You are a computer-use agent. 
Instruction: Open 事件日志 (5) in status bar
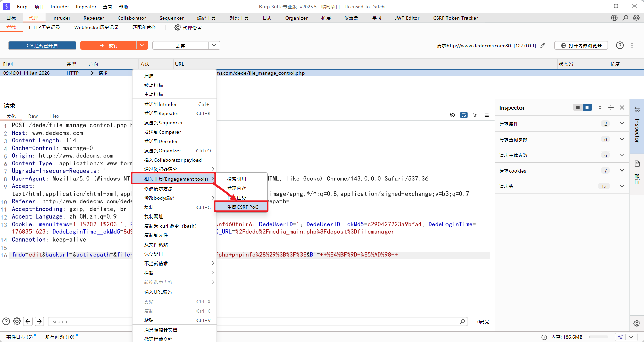[x=20, y=337]
